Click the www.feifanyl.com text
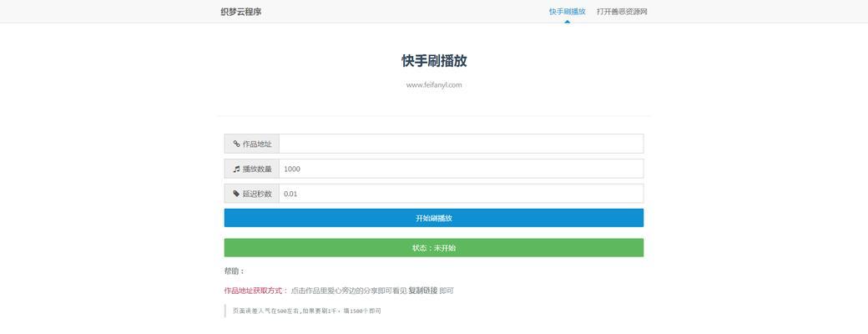The image size is (868, 334). click(434, 84)
